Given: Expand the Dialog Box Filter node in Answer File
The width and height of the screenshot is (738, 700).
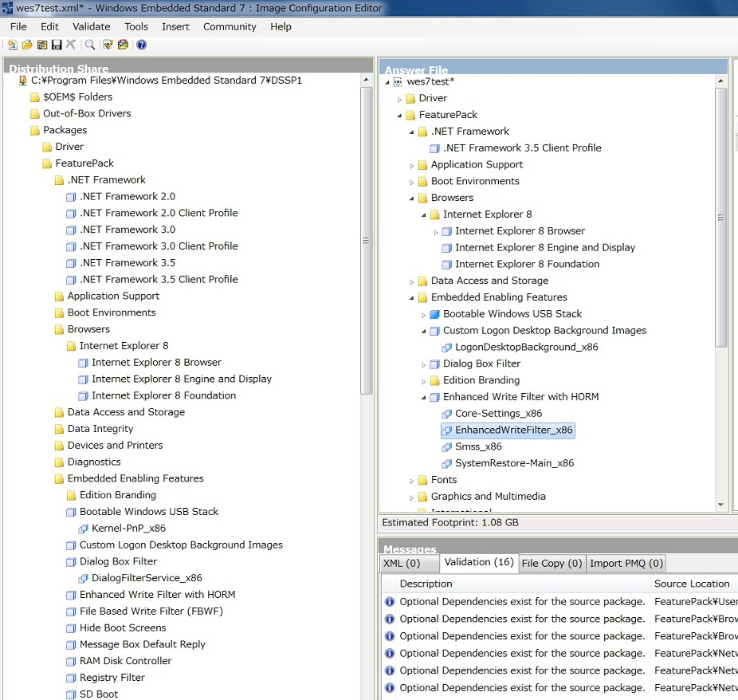Looking at the screenshot, I should pos(424,364).
